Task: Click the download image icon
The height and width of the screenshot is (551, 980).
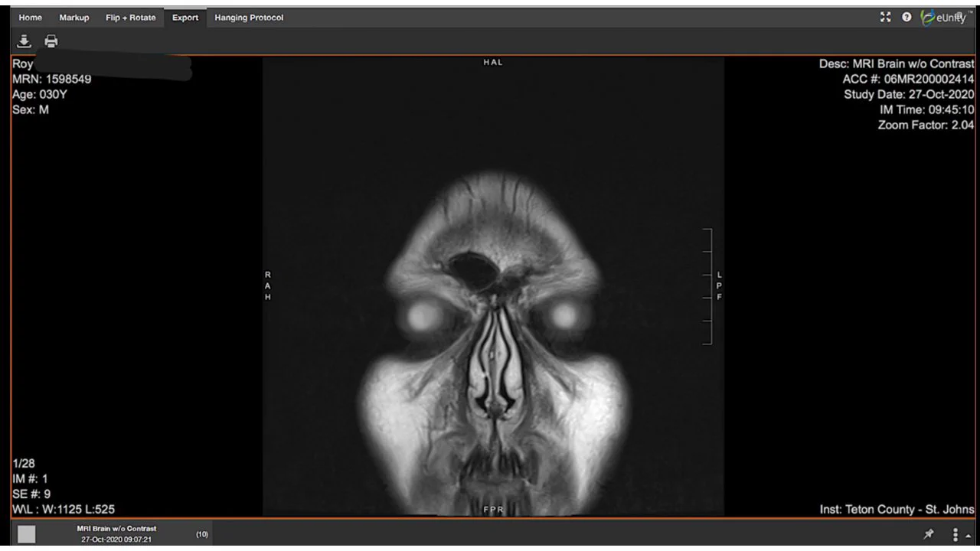Action: [24, 41]
